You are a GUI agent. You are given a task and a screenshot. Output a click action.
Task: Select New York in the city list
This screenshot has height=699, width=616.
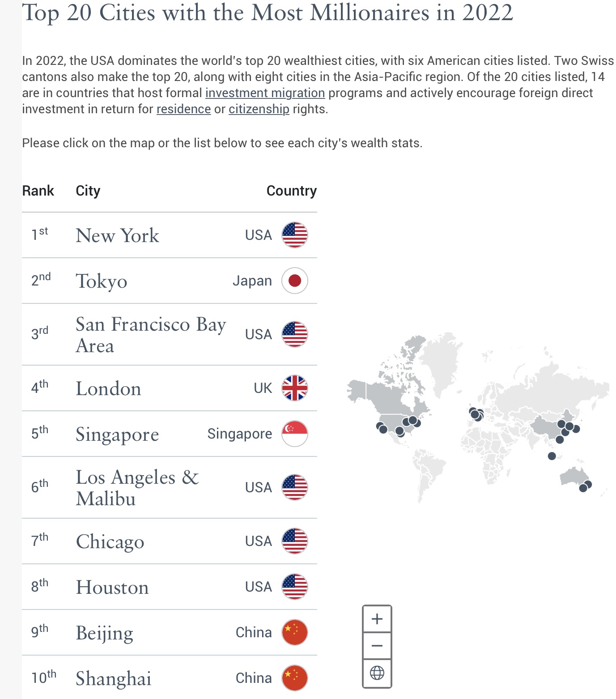coord(117,236)
